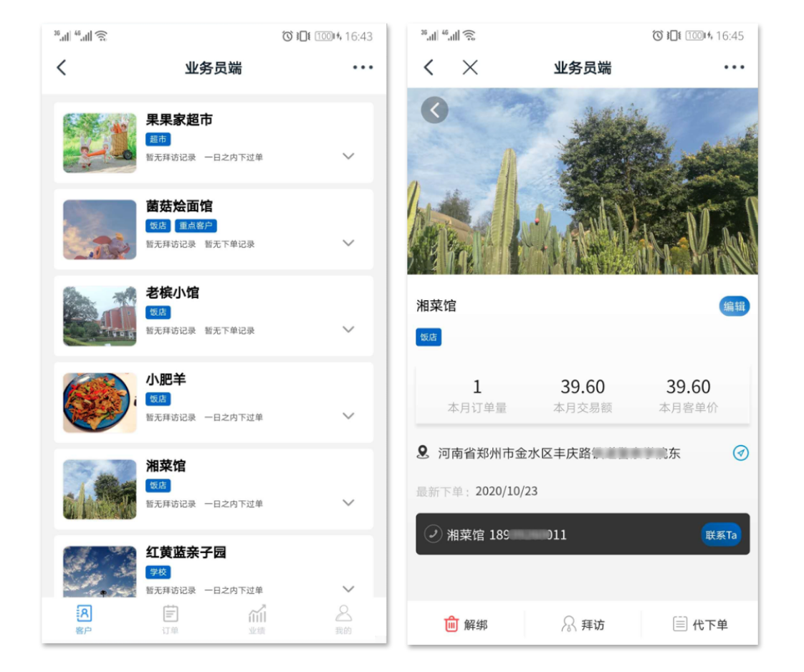Go back from the left customer list screen
Image resolution: width=804 pixels, height=672 pixels.
click(62, 67)
